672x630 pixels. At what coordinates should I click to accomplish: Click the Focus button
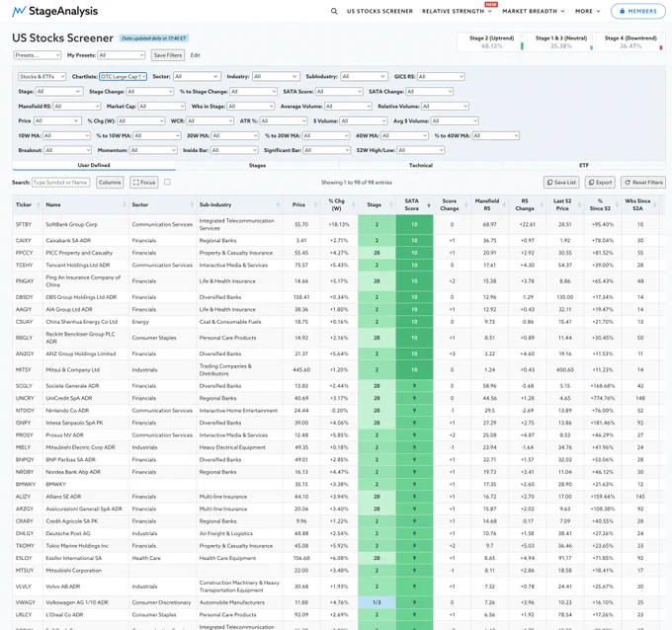click(x=144, y=183)
